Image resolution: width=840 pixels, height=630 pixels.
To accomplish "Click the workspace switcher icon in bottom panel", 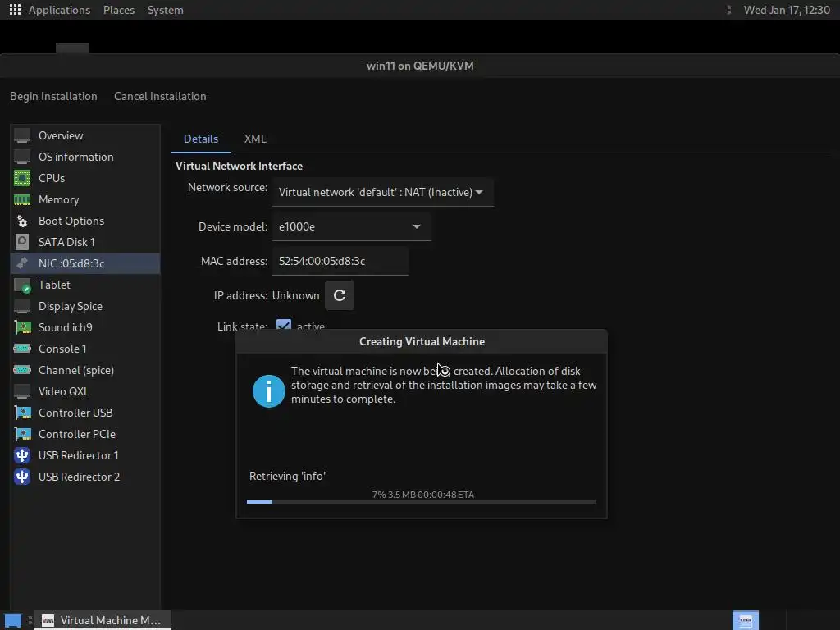I will pyautogui.click(x=746, y=620).
